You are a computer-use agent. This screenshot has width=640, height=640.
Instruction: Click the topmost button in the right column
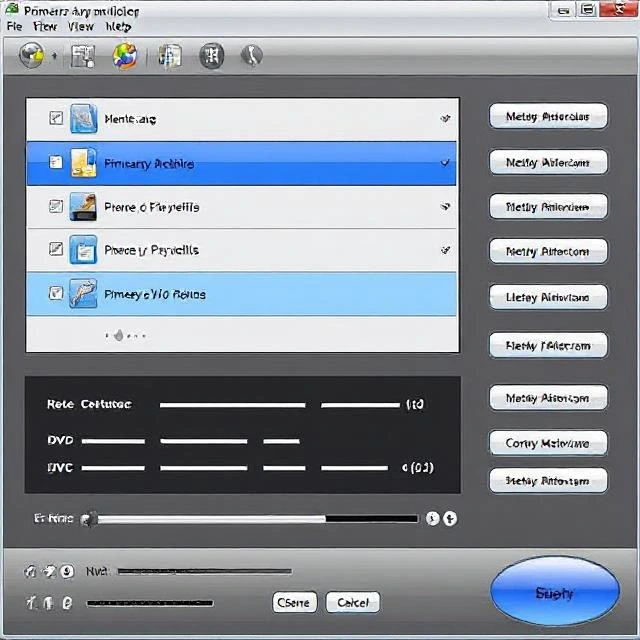(548, 117)
